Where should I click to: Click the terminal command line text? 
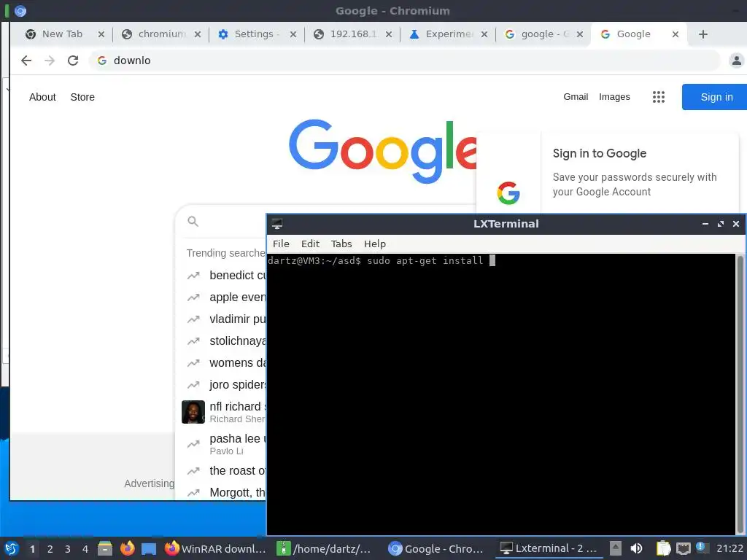coord(376,260)
